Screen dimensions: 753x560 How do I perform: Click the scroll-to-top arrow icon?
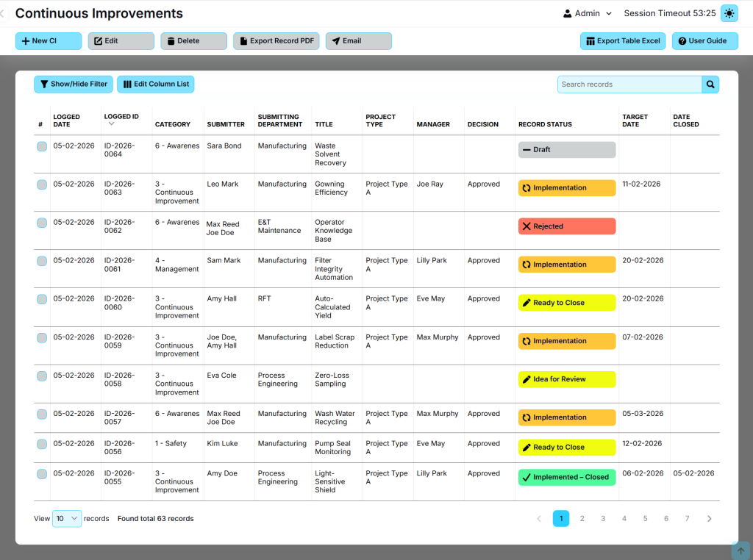click(x=740, y=551)
